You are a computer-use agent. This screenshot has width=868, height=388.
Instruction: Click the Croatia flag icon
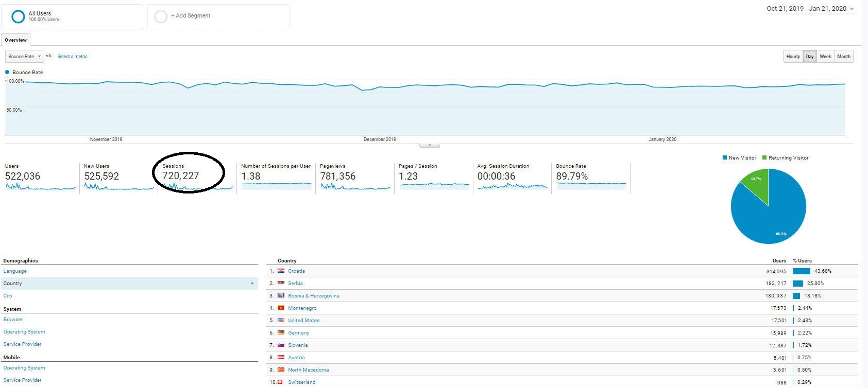[x=281, y=271]
